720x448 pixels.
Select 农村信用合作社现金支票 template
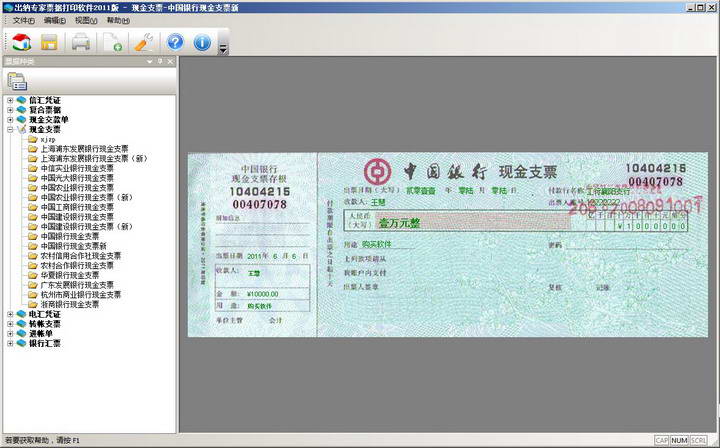point(81,256)
